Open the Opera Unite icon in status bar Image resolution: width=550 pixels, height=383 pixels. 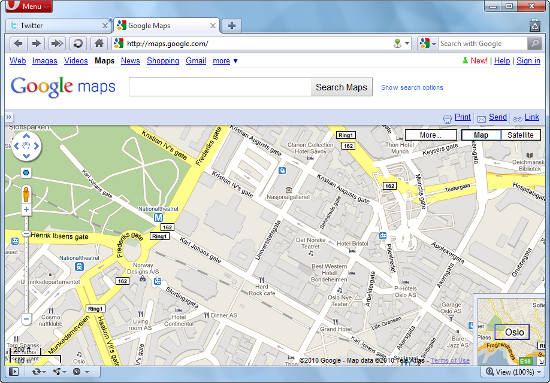(59, 371)
